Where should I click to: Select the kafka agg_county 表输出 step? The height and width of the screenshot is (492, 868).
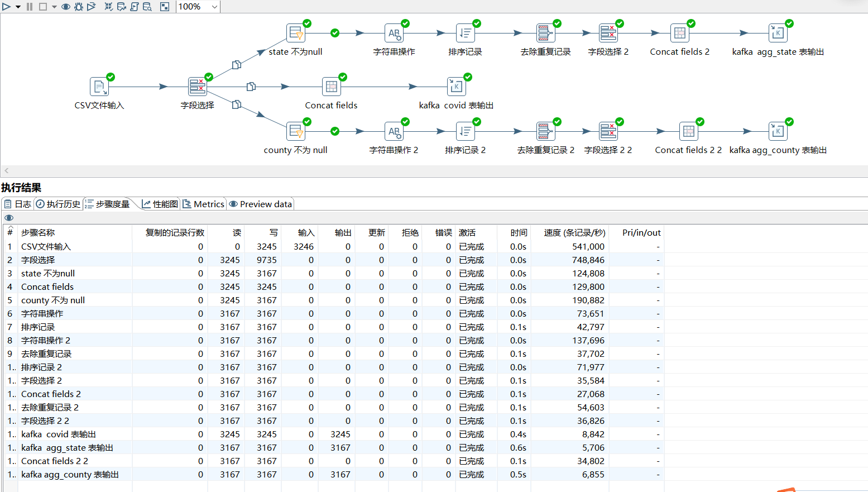pyautogui.click(x=778, y=131)
